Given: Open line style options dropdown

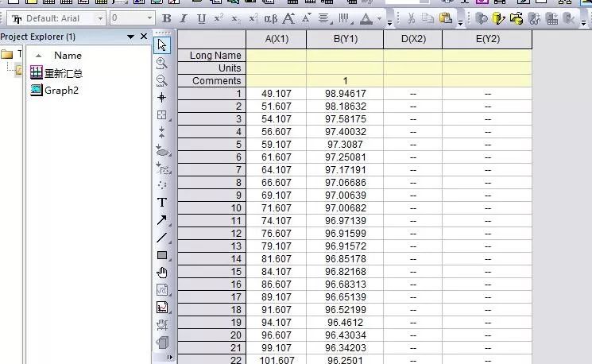Looking at the screenshot, I should 345,18.
